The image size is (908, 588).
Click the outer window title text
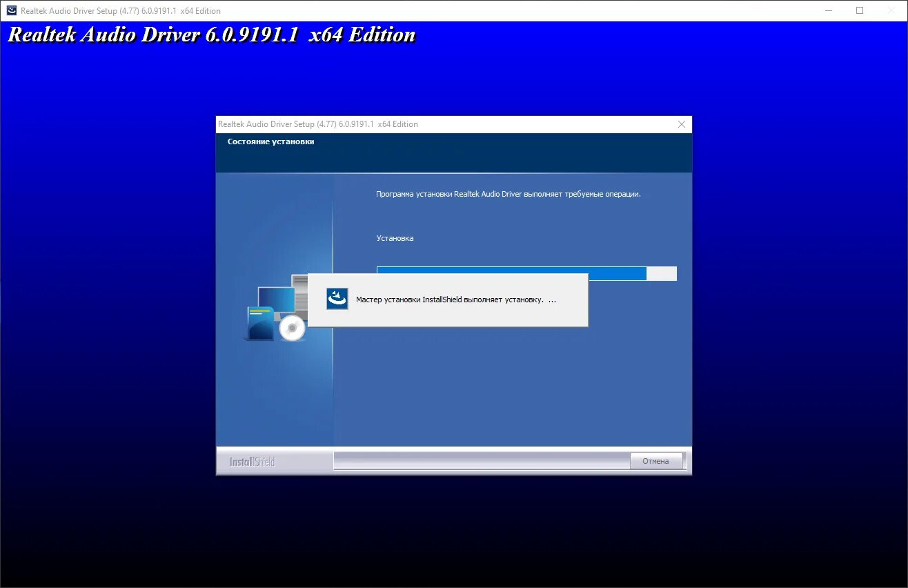point(121,11)
